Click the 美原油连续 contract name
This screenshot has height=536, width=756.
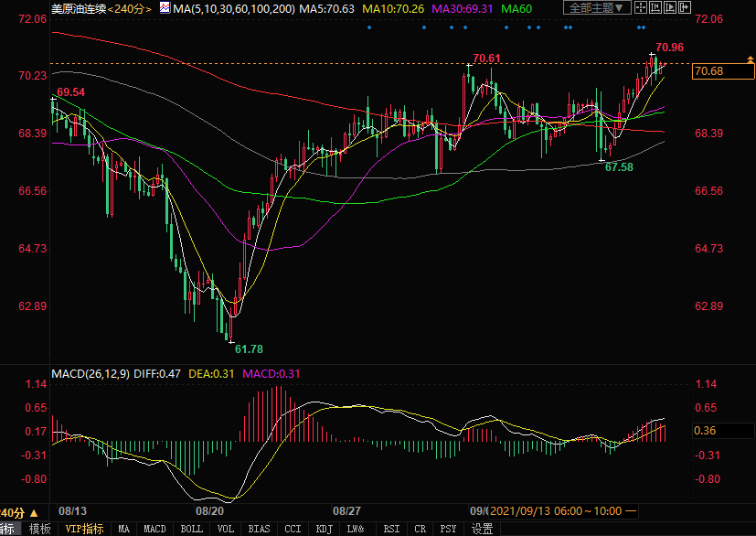pyautogui.click(x=79, y=8)
